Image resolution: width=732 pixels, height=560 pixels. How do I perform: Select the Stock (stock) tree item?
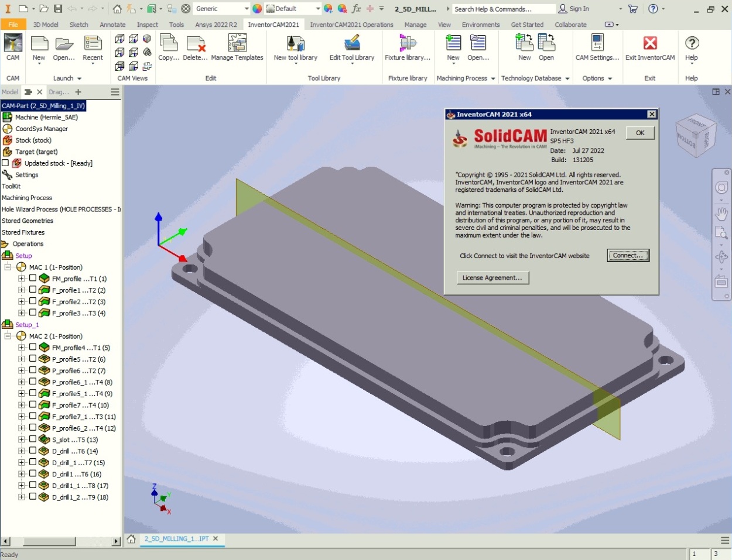tap(28, 140)
